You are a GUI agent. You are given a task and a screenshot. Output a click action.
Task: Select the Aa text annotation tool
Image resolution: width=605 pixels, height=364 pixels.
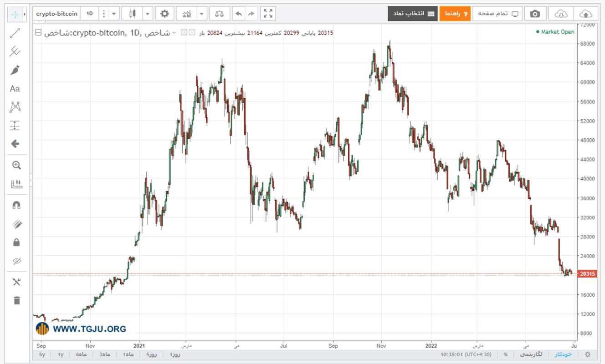click(x=15, y=89)
